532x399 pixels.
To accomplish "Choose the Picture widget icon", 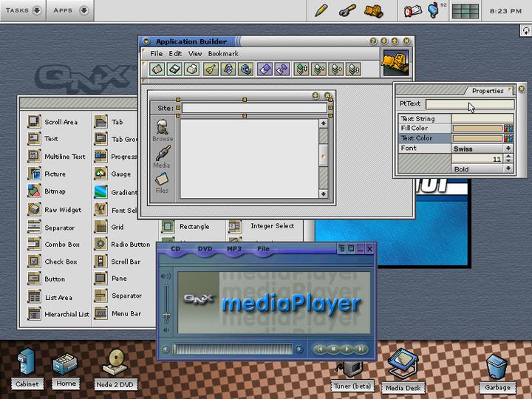I will coord(34,174).
